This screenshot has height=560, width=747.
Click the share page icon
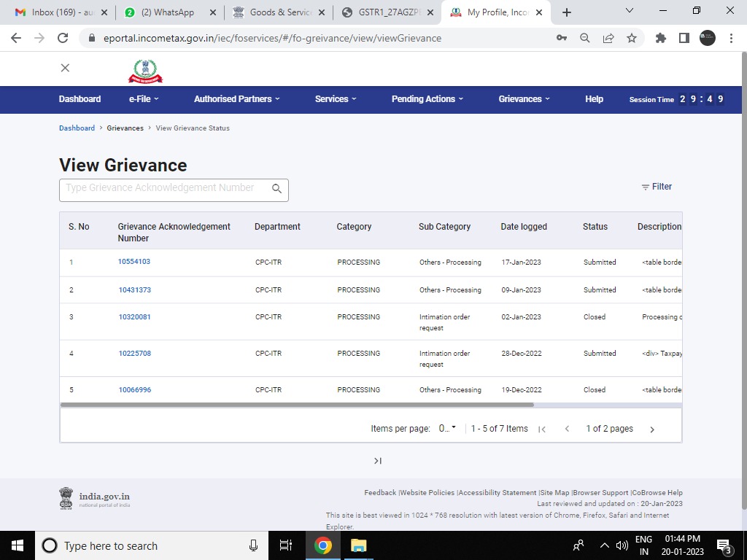pyautogui.click(x=608, y=38)
